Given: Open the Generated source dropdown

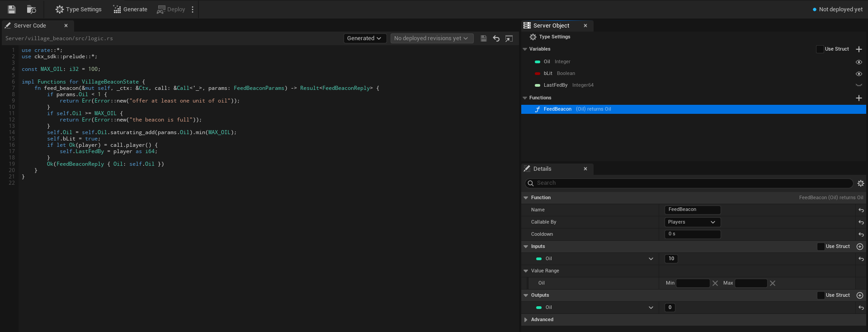Looking at the screenshot, I should pos(365,38).
